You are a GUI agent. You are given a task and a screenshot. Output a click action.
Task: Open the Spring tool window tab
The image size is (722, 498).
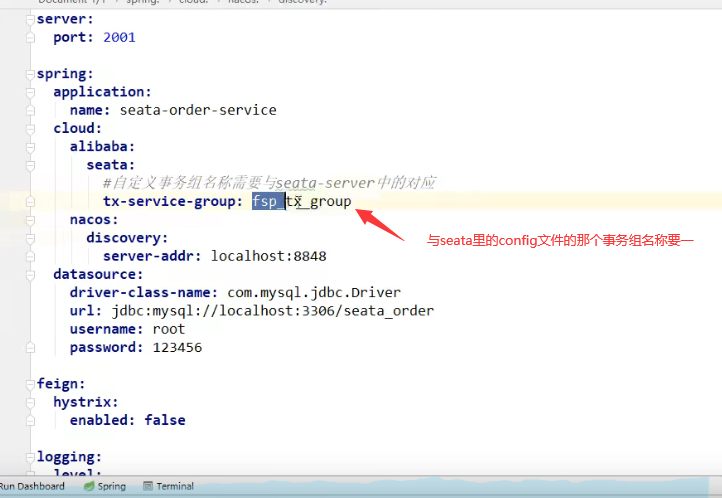pos(105,486)
